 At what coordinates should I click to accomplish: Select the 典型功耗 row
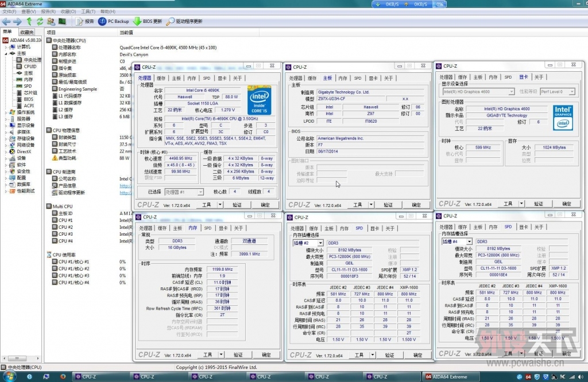[x=67, y=158]
